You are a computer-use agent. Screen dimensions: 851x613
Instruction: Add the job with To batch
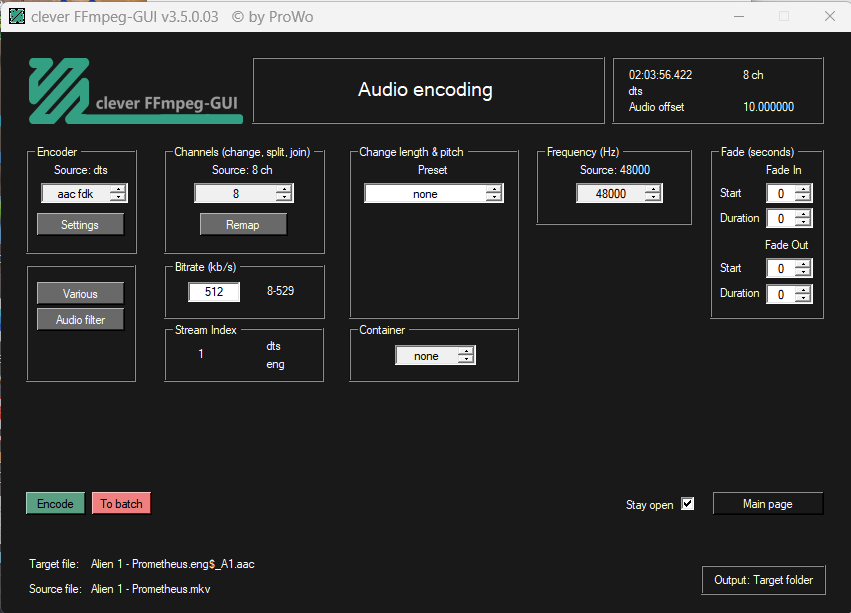click(121, 503)
